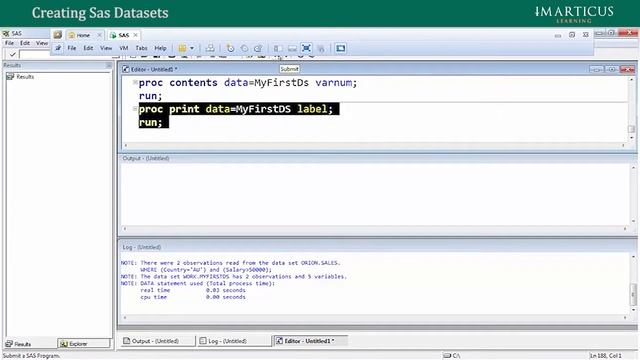Click the pin icon on VMware toolbar
This screenshot has height=360, width=640.
tap(58, 48)
